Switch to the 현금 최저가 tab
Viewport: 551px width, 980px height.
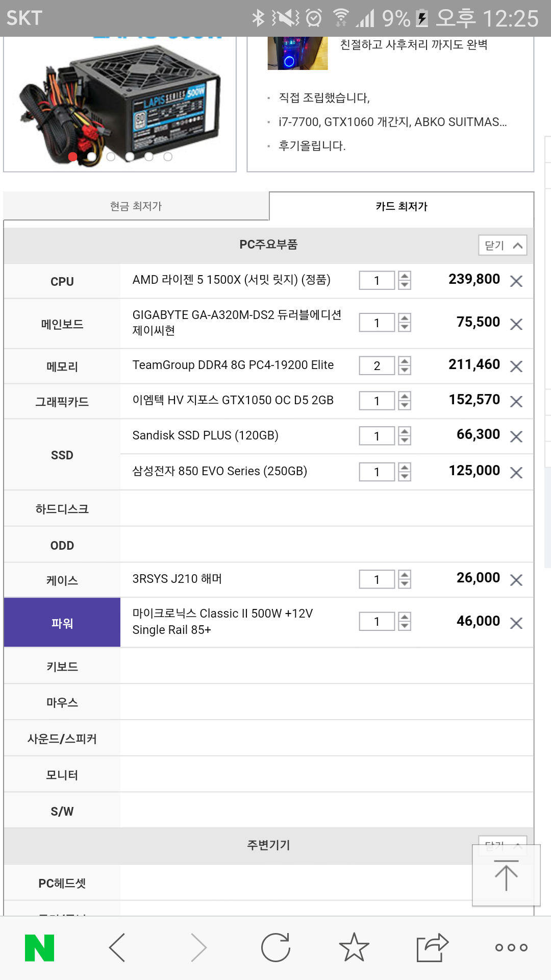[x=136, y=206]
